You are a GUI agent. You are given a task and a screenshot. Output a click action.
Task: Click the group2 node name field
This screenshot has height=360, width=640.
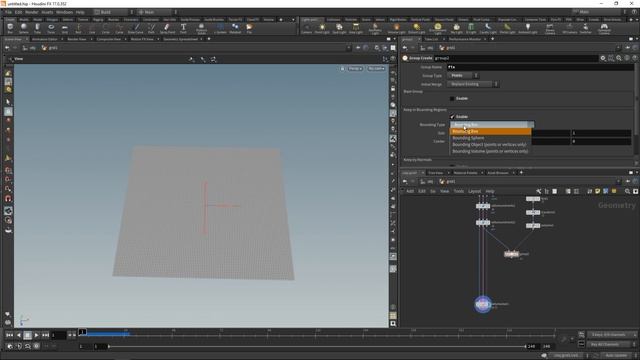(516, 58)
